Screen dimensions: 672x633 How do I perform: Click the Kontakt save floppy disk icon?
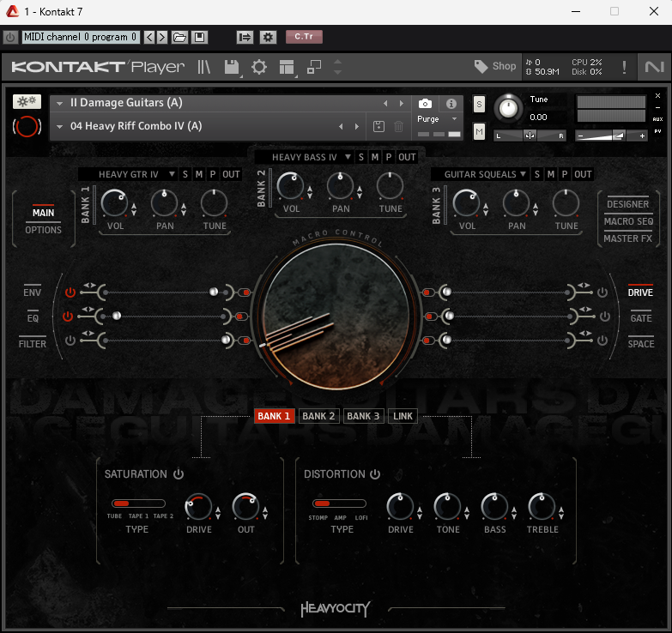tap(232, 67)
